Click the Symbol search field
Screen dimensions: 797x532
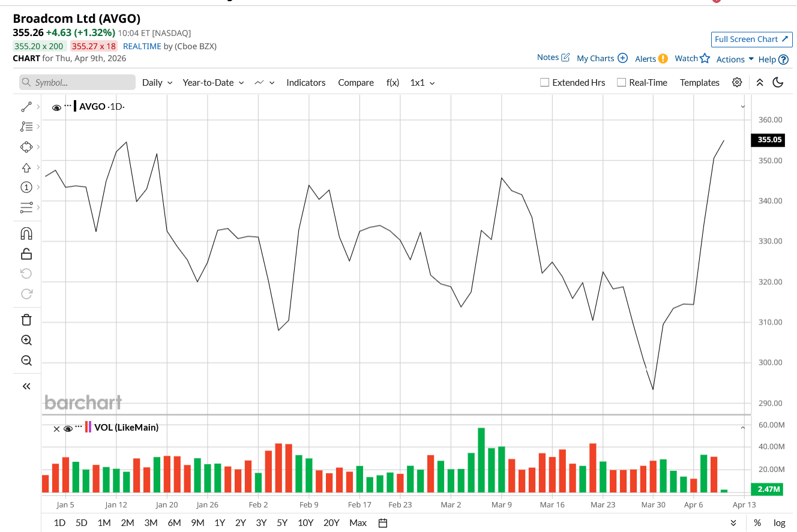click(77, 83)
